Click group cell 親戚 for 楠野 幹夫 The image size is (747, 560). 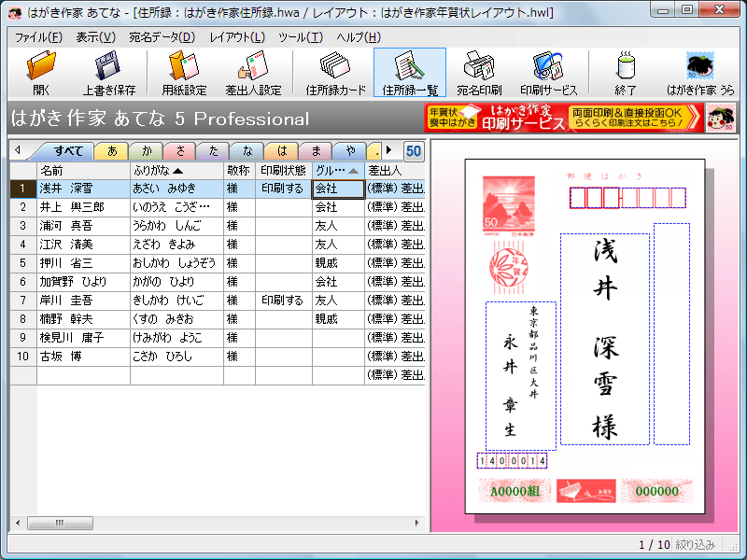(338, 319)
